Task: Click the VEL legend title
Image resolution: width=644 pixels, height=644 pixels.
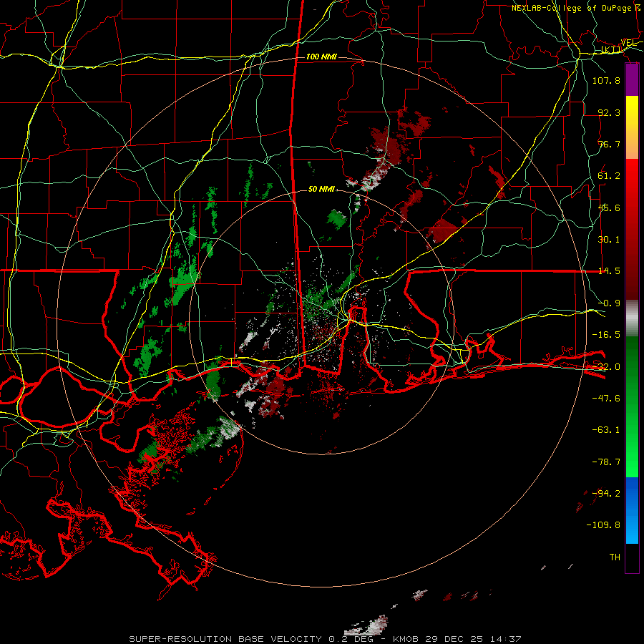Action: click(x=628, y=42)
